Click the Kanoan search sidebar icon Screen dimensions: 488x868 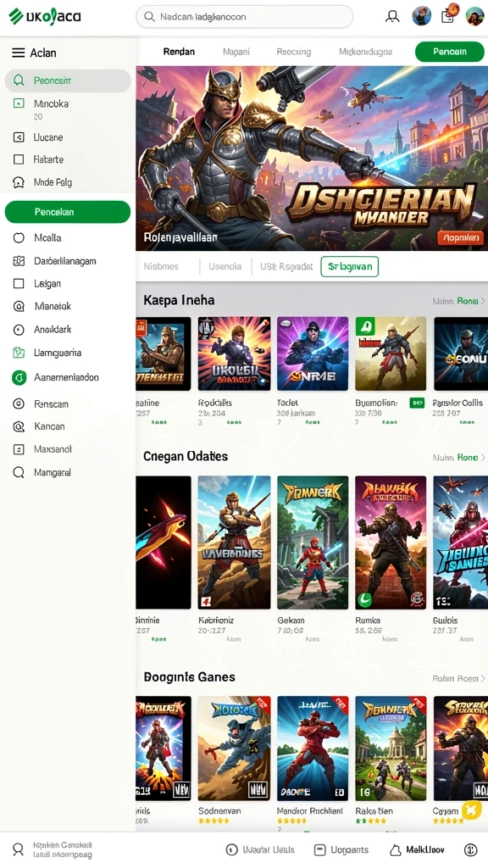tap(19, 427)
